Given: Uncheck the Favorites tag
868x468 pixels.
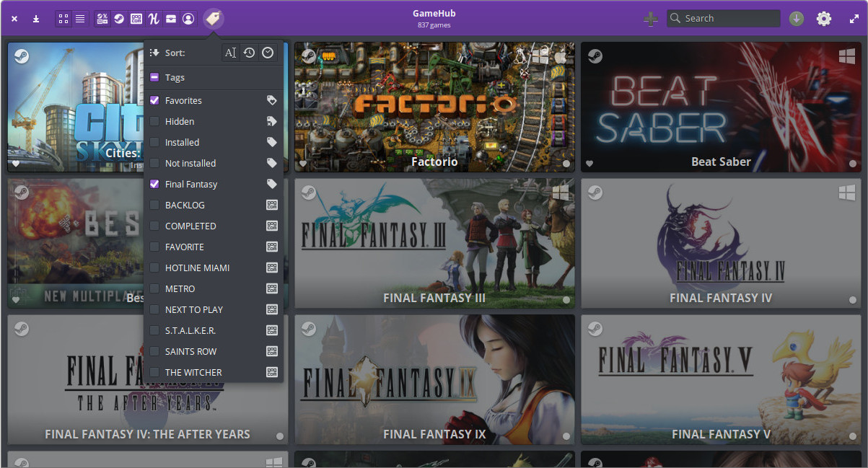Looking at the screenshot, I should 154,100.
